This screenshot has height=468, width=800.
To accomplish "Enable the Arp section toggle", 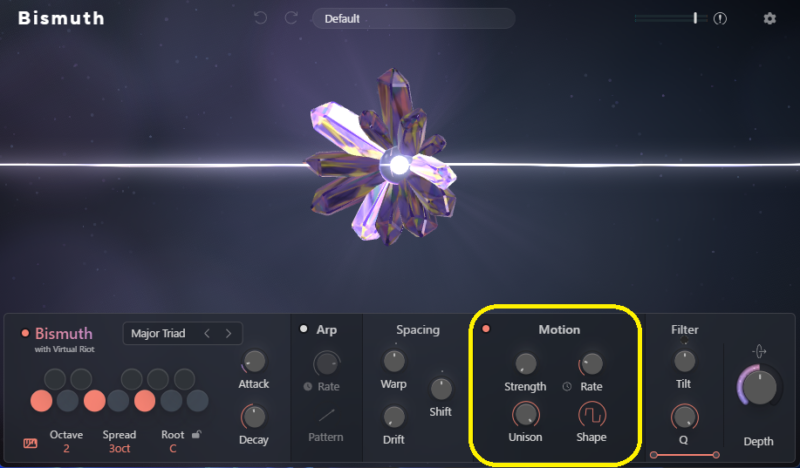I will click(x=304, y=329).
